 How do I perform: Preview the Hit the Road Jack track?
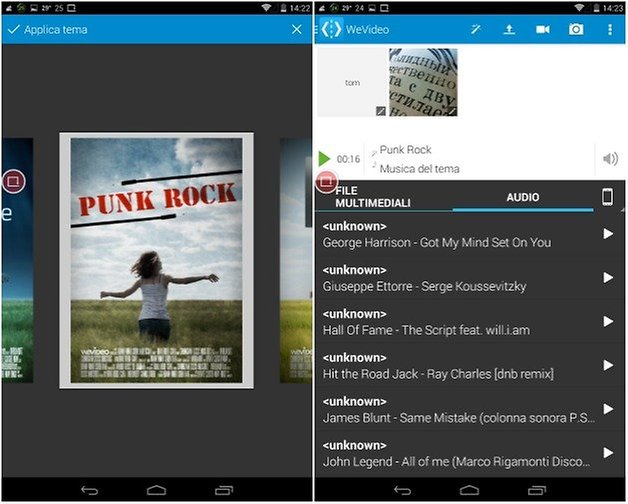[608, 365]
